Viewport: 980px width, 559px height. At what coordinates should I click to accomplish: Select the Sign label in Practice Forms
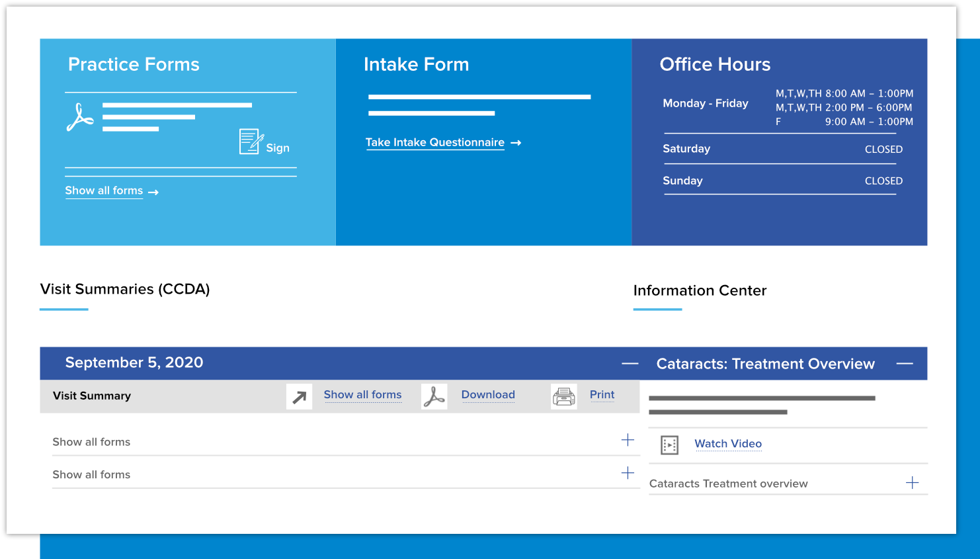[278, 148]
